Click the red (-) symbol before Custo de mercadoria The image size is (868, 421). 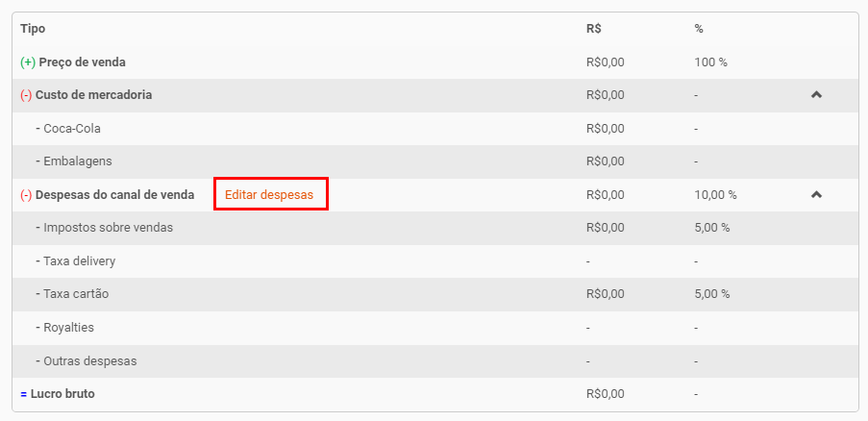[27, 95]
